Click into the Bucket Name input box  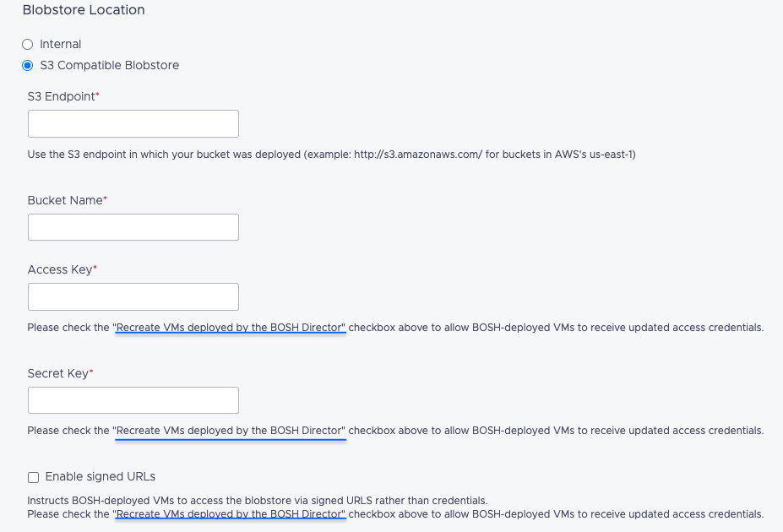click(x=133, y=227)
